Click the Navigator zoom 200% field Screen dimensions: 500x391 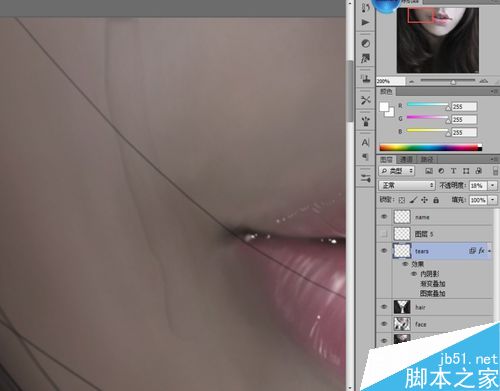(391, 81)
